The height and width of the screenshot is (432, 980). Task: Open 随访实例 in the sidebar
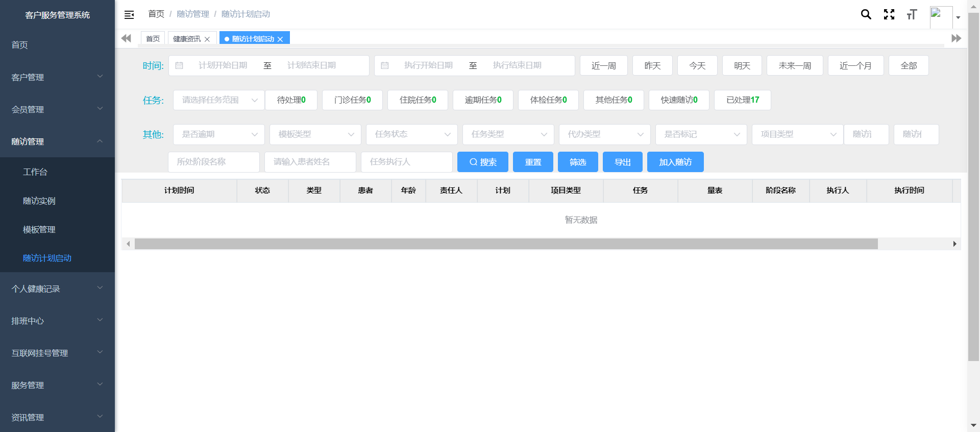click(57, 201)
